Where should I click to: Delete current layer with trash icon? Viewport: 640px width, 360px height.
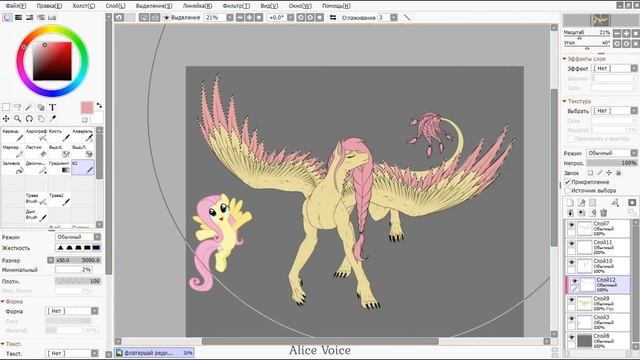604,213
